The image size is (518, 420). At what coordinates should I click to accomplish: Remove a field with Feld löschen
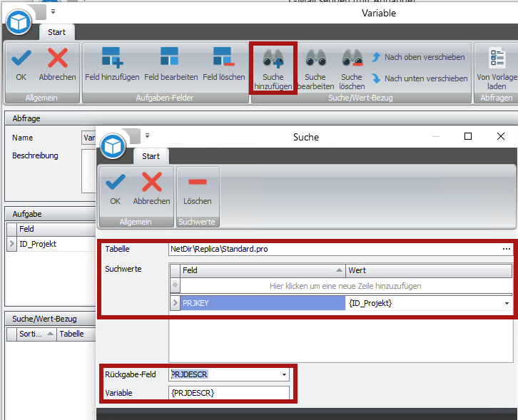(x=223, y=65)
